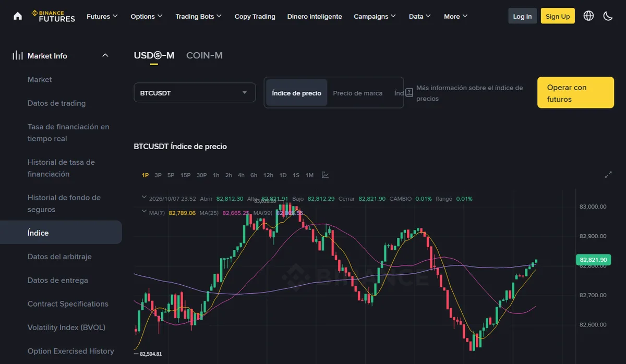This screenshot has width=626, height=364.
Task: Select the 1D chart interval
Action: 283,175
